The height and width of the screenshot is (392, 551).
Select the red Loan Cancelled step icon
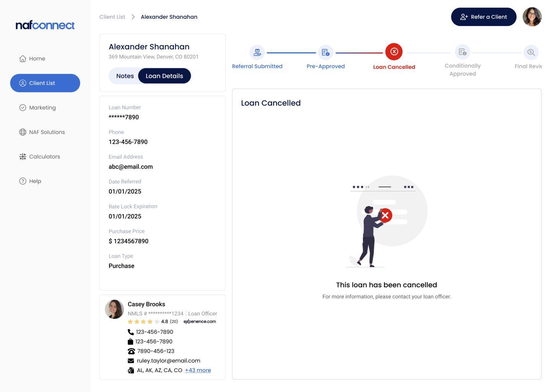394,52
